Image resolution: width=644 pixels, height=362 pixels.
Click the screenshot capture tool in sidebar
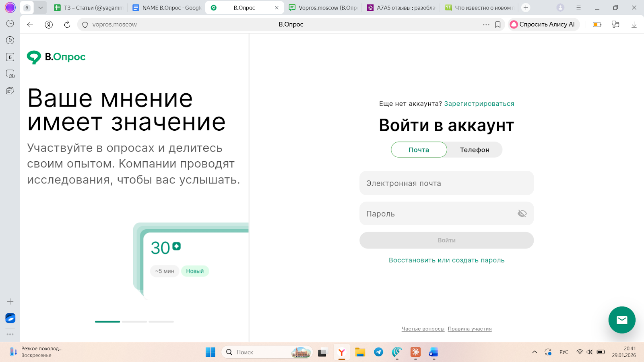click(10, 74)
